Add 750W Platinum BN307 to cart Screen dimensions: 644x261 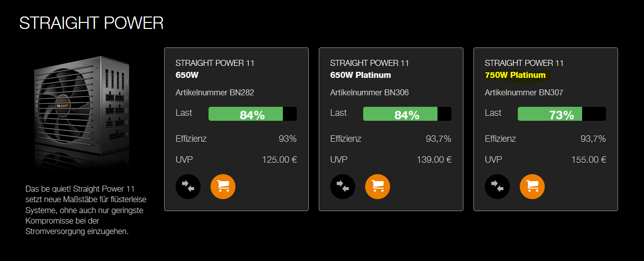click(x=532, y=187)
